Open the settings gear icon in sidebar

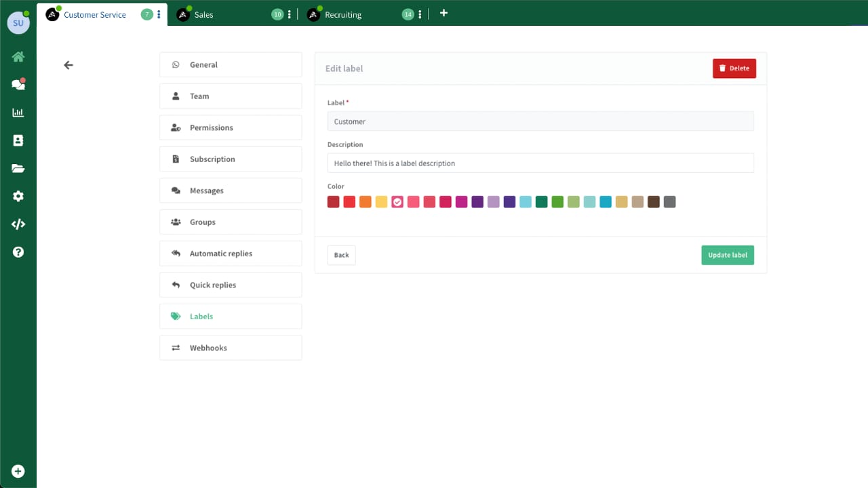pos(18,196)
